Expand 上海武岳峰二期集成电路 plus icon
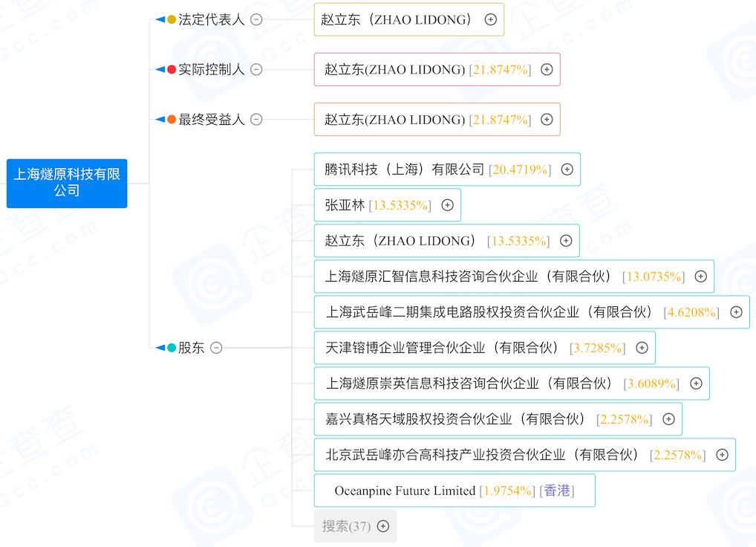This screenshot has width=756, height=547. coord(736,312)
